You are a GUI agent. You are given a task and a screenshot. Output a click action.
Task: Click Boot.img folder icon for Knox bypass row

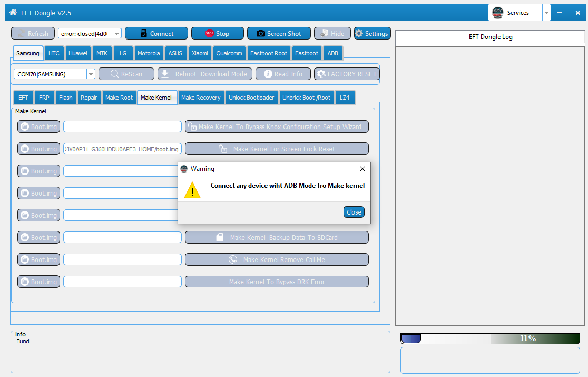point(25,127)
